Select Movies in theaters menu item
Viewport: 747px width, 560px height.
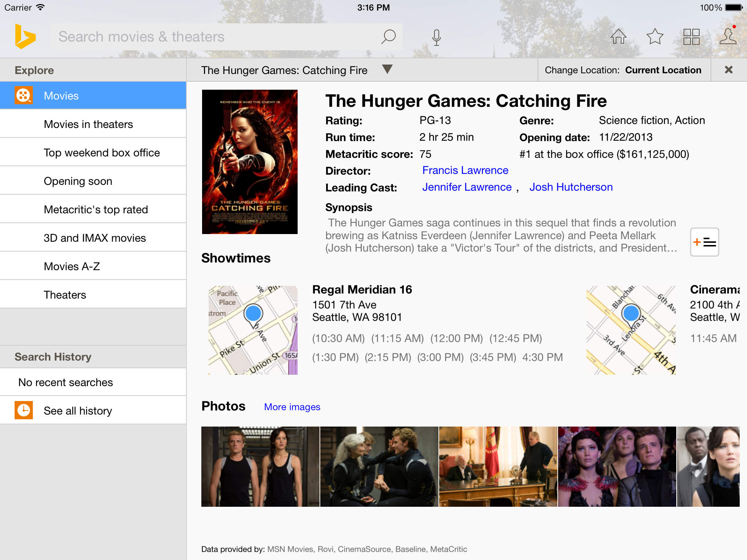pos(93,124)
